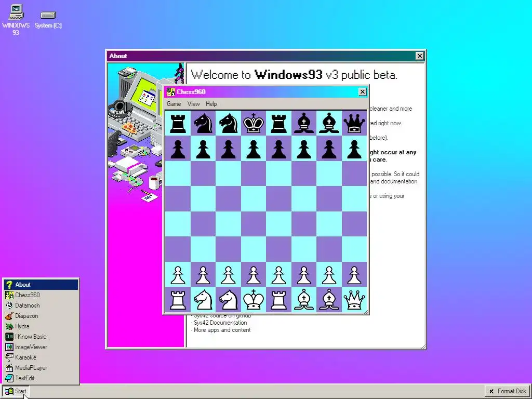
Task: Close the About window
Action: (419, 56)
